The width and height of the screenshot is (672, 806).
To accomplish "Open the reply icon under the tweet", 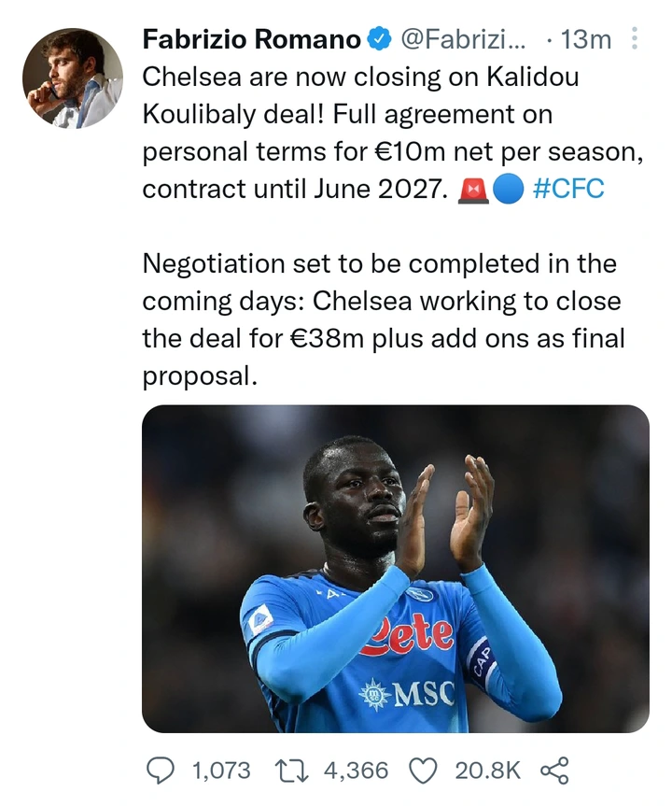I will coord(161,771).
